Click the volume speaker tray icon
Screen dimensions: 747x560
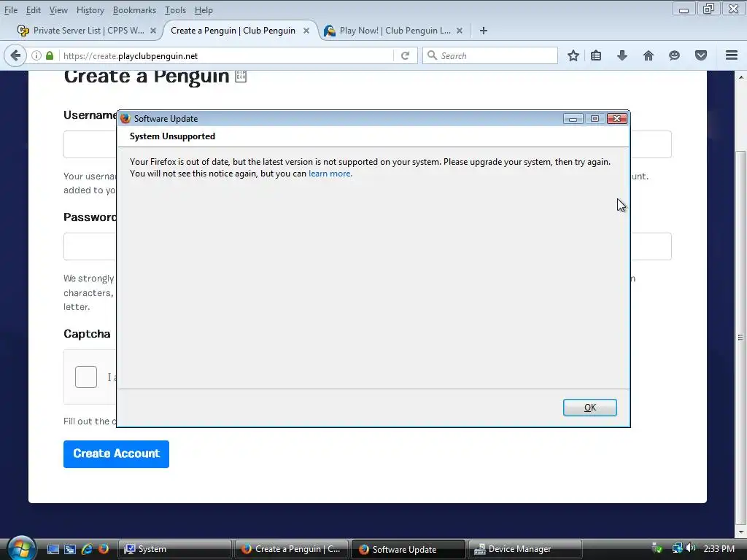click(x=690, y=548)
